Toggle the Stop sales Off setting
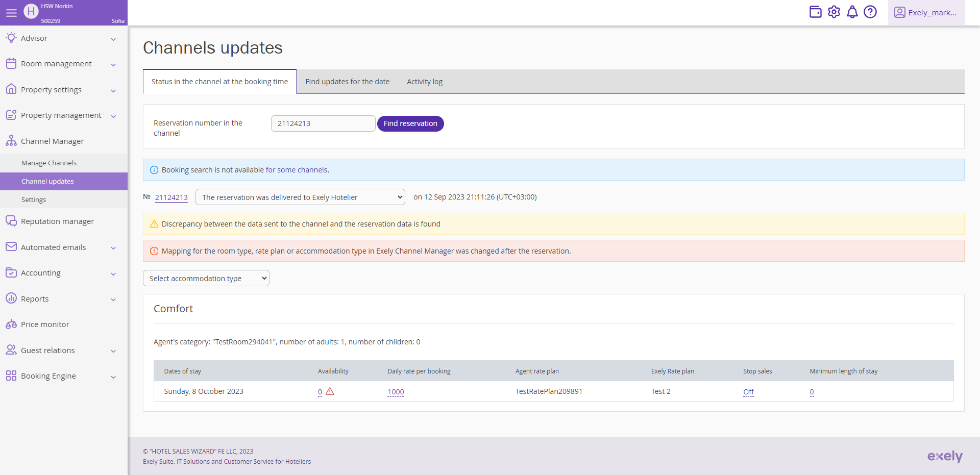 [748, 392]
